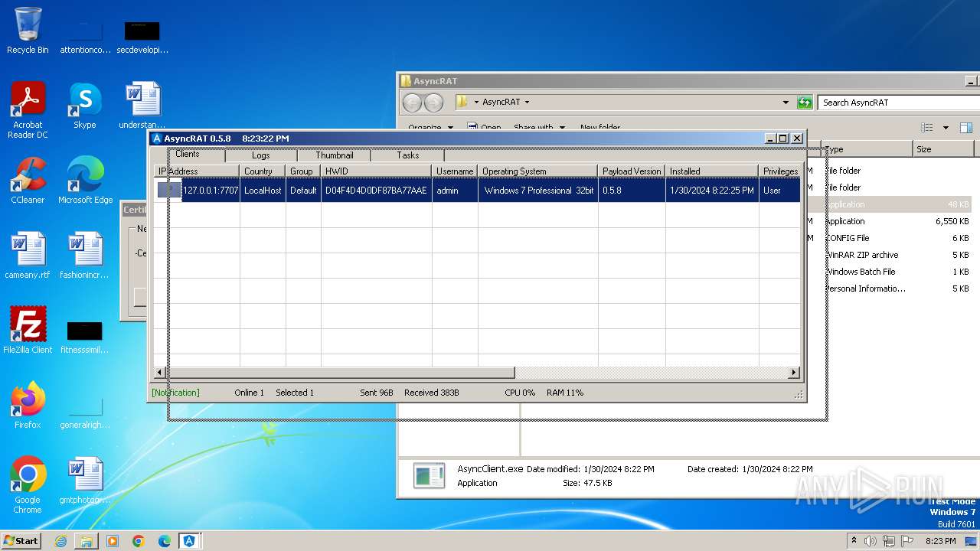Show hidden system tray icons

click(x=854, y=541)
